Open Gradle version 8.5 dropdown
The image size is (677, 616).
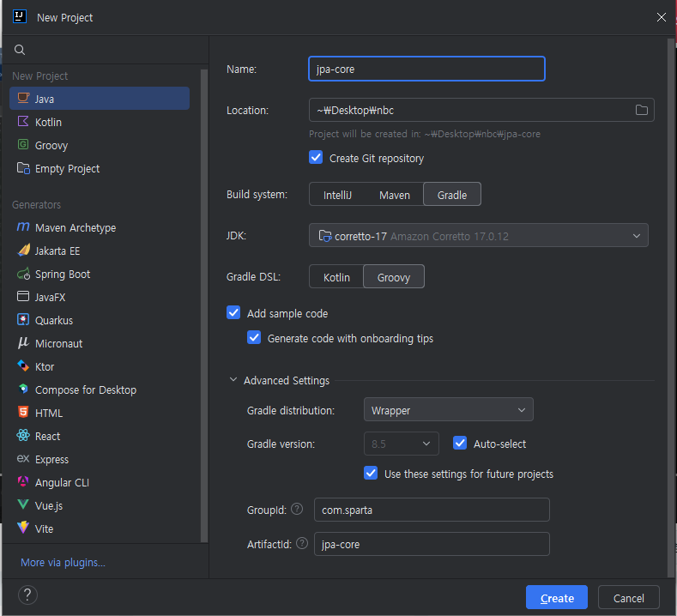tap(401, 444)
